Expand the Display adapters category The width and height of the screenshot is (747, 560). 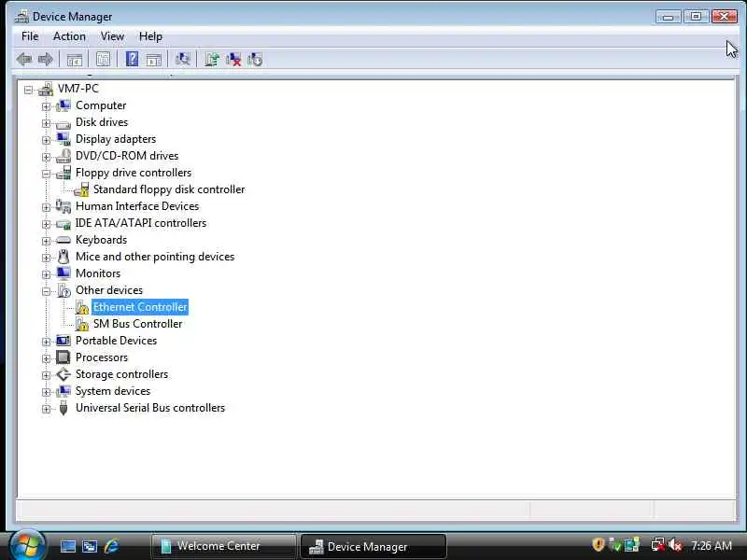pyautogui.click(x=46, y=139)
